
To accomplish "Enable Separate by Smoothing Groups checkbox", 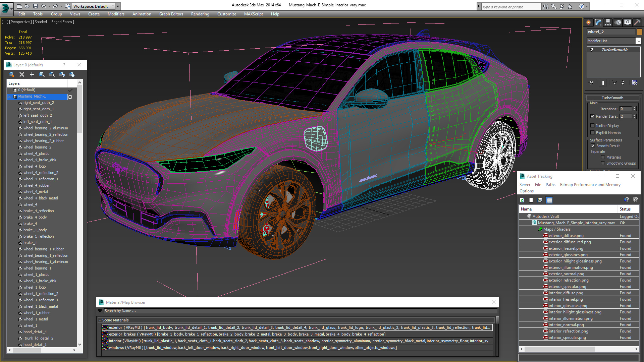I will tap(603, 163).
